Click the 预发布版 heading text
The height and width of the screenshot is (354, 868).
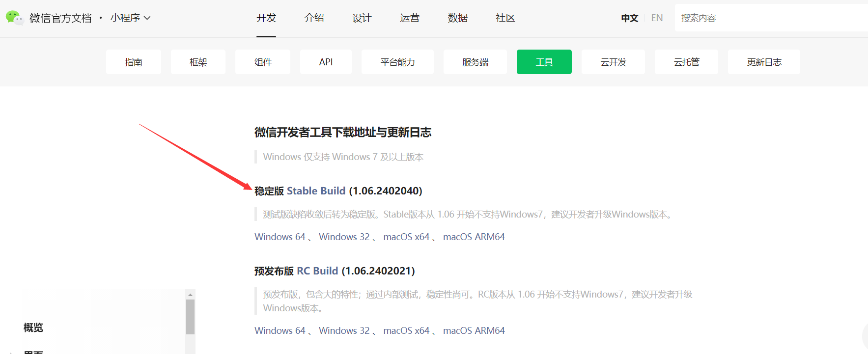[274, 271]
